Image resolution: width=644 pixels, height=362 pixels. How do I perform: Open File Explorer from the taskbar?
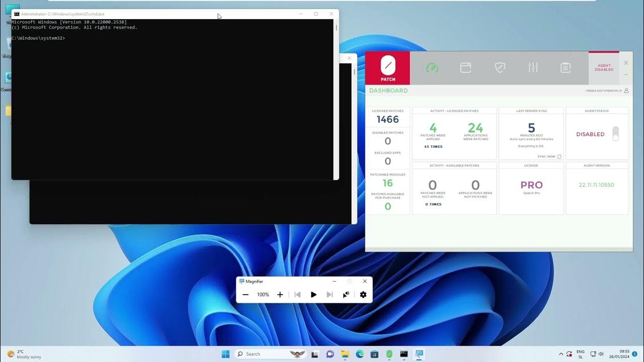tap(345, 354)
